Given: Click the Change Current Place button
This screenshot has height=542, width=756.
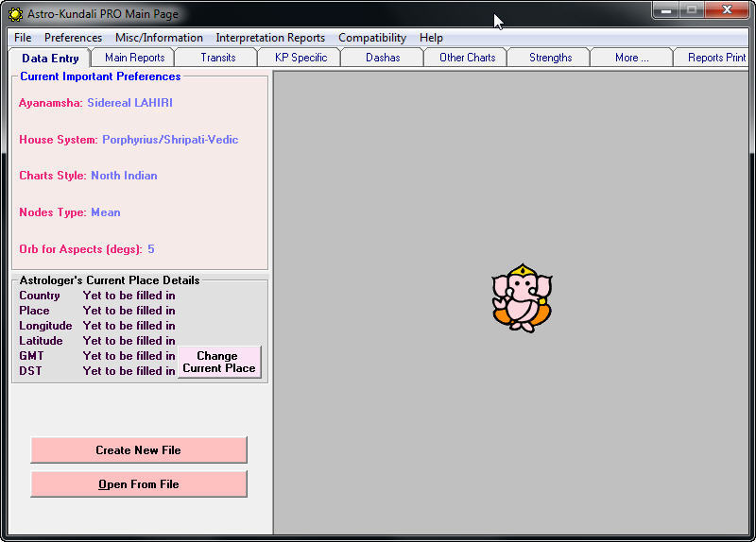Looking at the screenshot, I should pos(219,362).
